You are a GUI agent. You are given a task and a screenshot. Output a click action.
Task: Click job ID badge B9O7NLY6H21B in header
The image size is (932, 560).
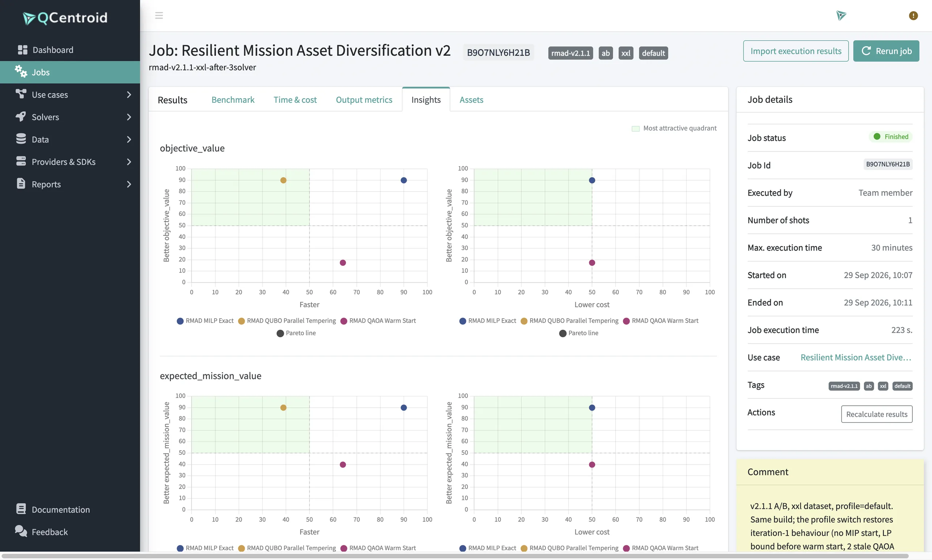click(498, 52)
